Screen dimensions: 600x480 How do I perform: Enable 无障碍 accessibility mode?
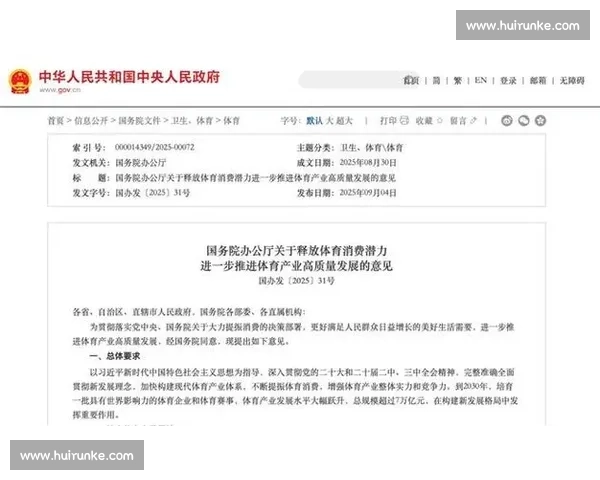[572, 80]
